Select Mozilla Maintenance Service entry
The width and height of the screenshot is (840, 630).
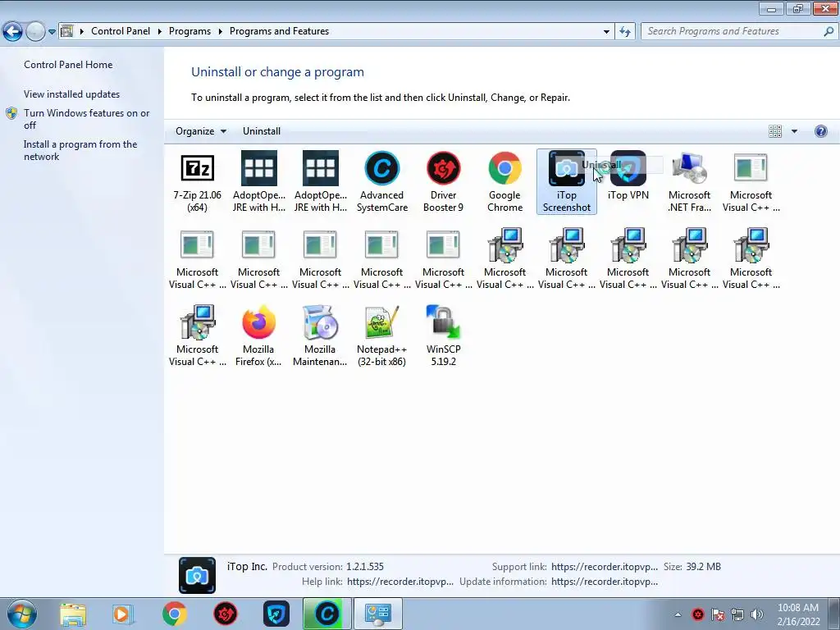point(321,336)
